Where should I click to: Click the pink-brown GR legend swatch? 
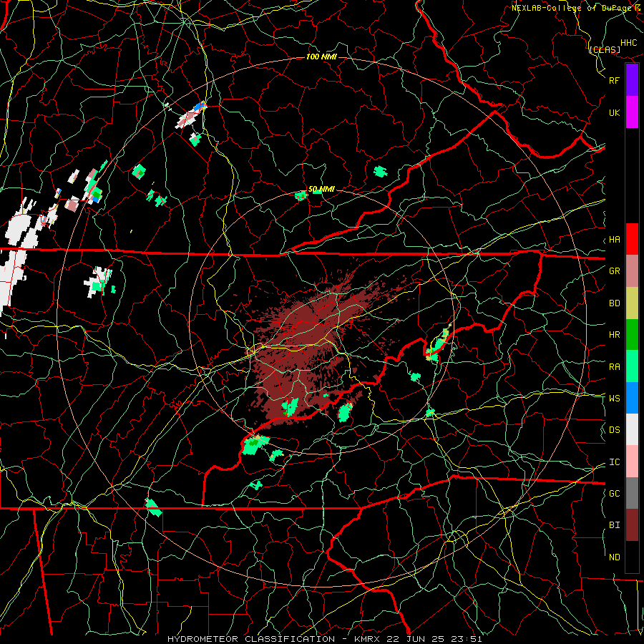[632, 270]
